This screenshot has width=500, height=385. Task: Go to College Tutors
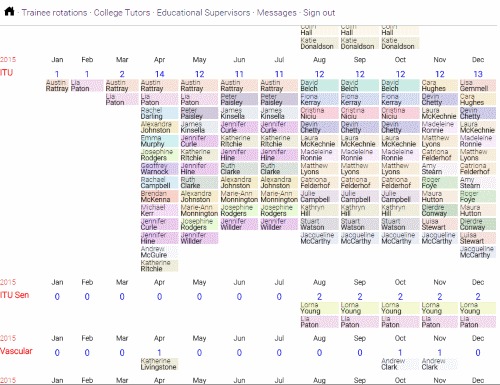coord(122,13)
